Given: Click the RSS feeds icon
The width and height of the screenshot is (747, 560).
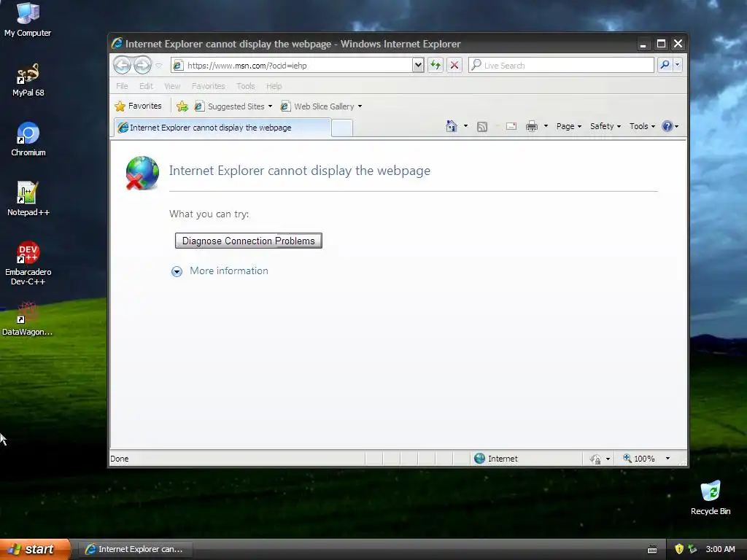Looking at the screenshot, I should coord(482,126).
